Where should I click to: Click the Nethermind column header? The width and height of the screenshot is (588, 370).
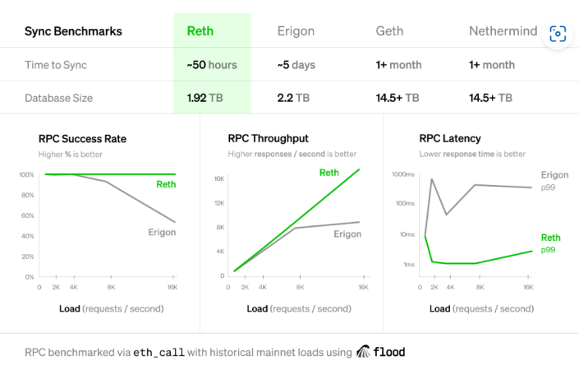pos(503,31)
